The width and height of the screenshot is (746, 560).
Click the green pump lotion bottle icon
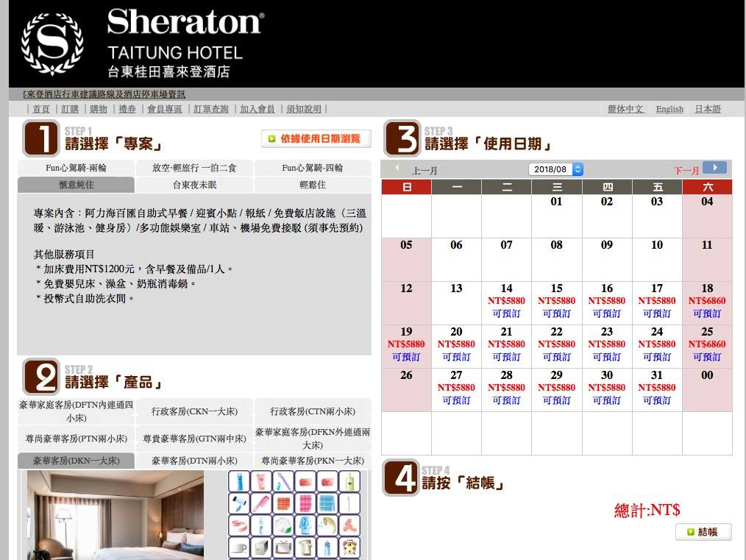349,481
